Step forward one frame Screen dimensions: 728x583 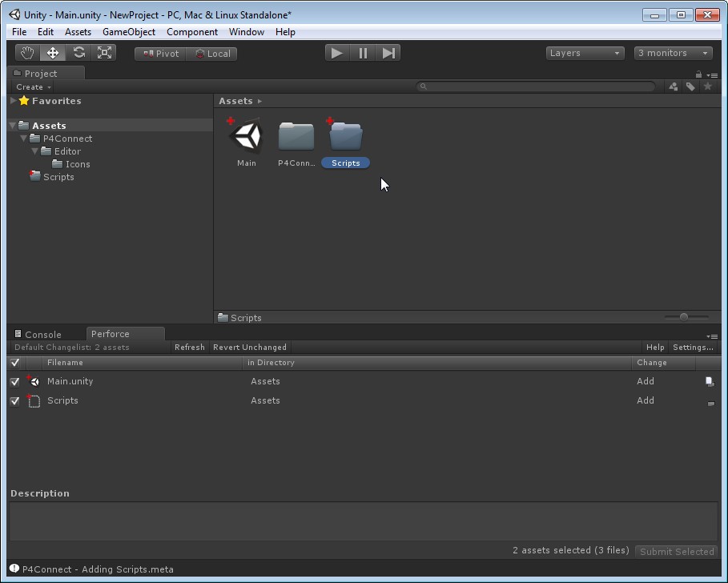(388, 53)
